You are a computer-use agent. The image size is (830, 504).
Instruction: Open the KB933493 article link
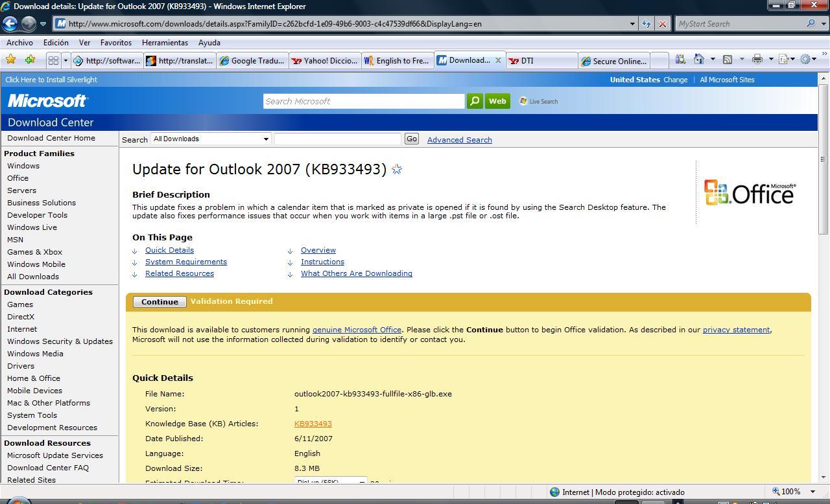click(x=313, y=424)
